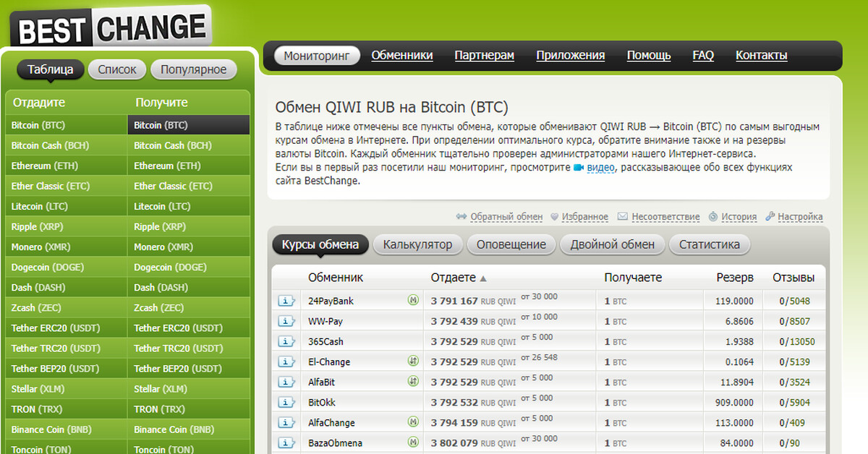868x454 pixels.
Task: Open Обменники in top navigation
Action: 402,56
